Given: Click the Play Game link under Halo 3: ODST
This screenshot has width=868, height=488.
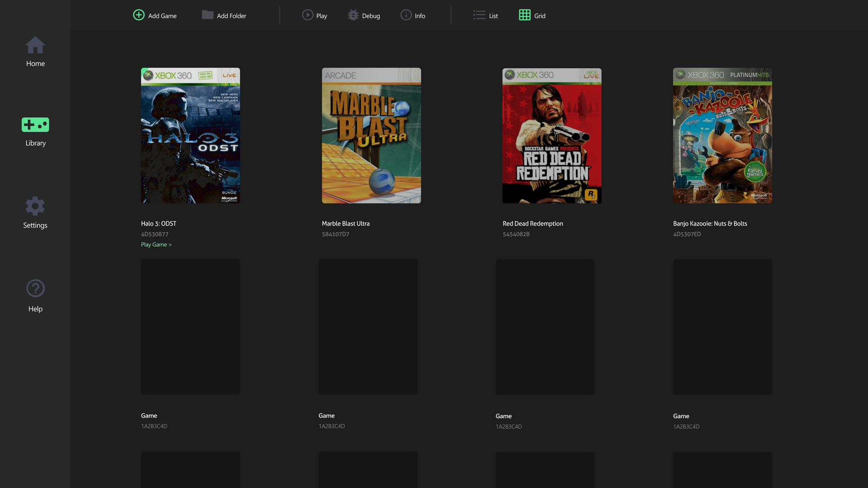Looking at the screenshot, I should point(156,245).
